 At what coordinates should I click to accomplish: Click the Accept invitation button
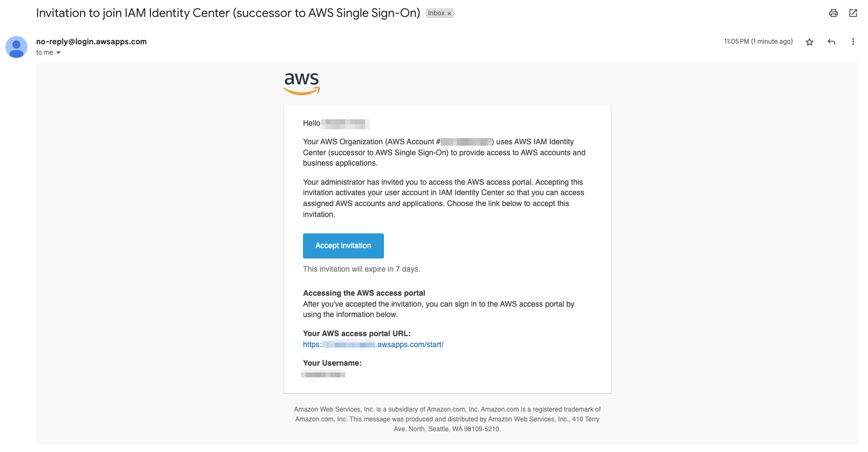pyautogui.click(x=343, y=246)
